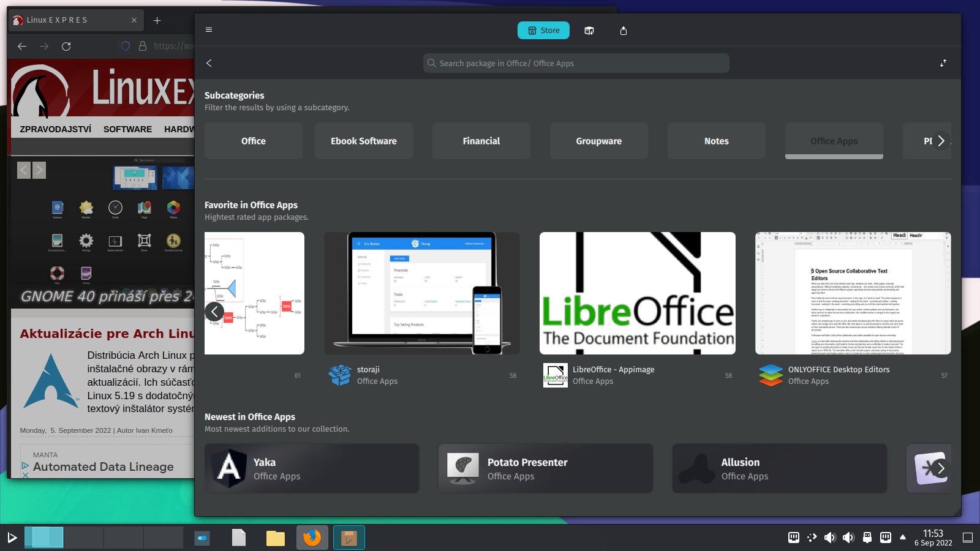Click the Firefox forward arrow
The image size is (980, 551).
(44, 46)
